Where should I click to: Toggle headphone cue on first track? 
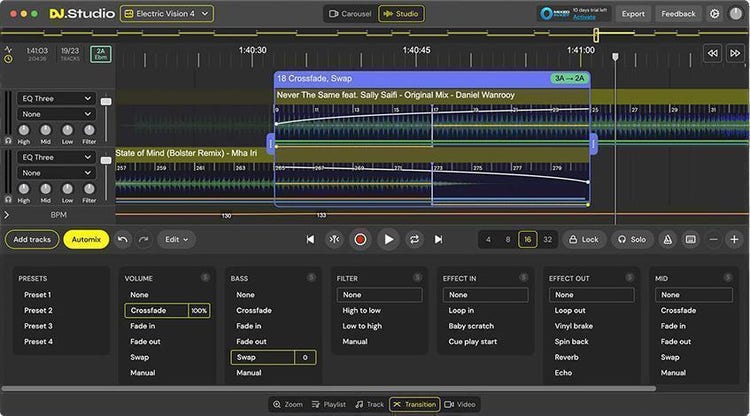(8, 141)
